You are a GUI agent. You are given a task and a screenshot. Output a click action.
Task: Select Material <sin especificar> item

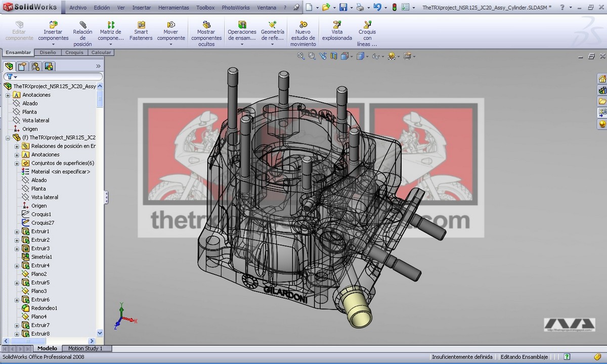coord(57,172)
